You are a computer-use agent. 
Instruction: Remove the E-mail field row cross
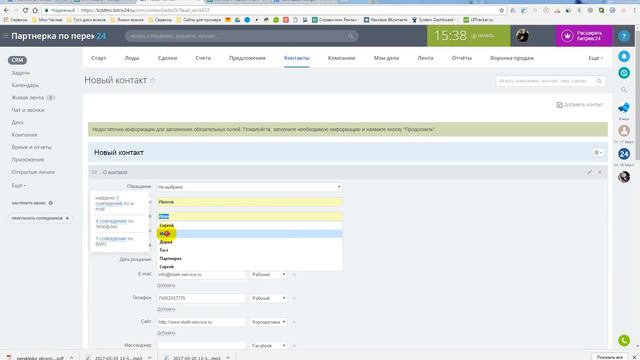(x=294, y=275)
